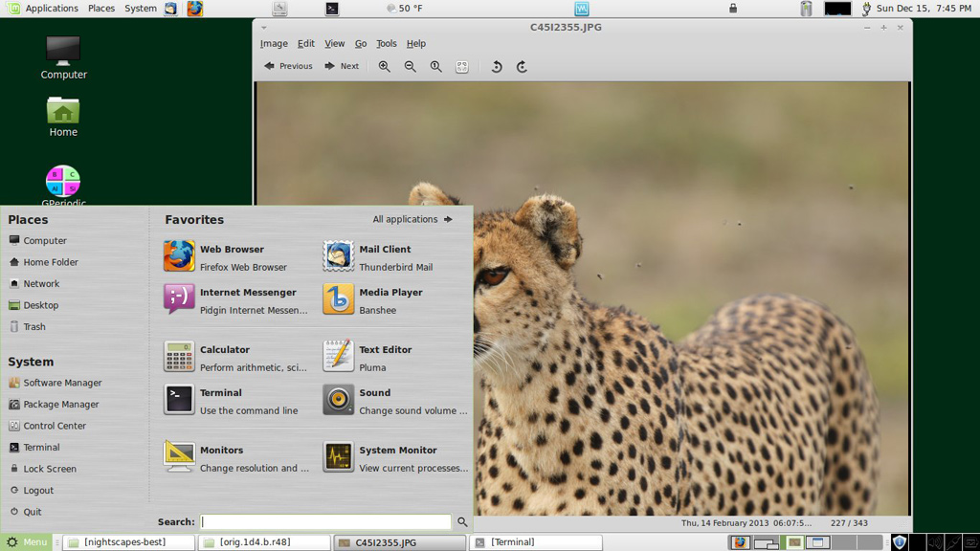This screenshot has width=980, height=551.
Task: Open Places menu in top panel
Action: click(101, 9)
